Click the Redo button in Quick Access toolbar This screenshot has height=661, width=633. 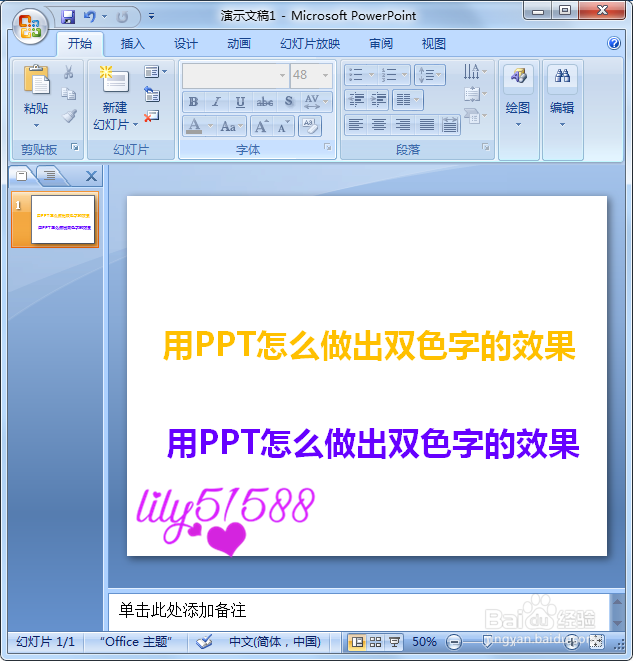pyautogui.click(x=122, y=17)
